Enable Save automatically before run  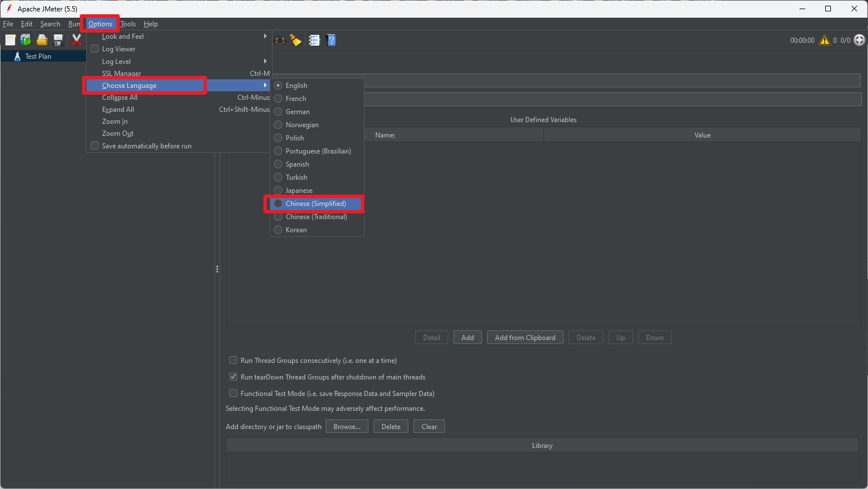(95, 146)
